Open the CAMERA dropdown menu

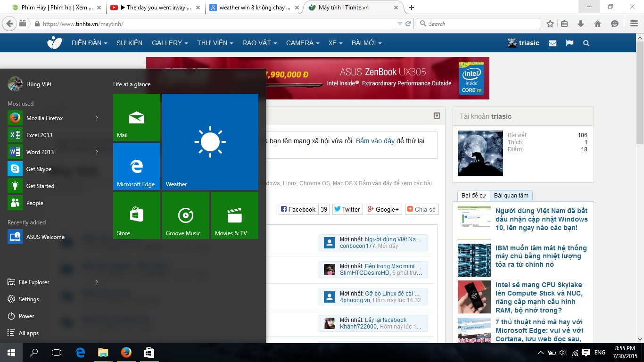point(303,43)
